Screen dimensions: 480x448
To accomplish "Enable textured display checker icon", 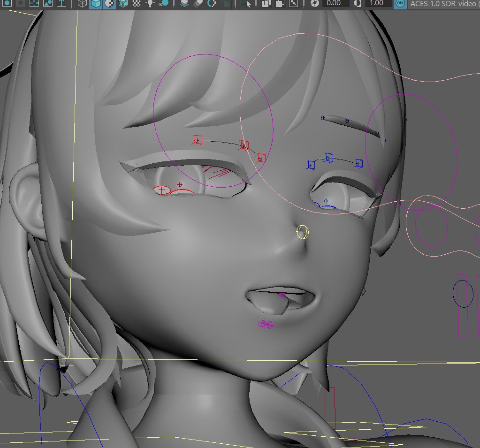I will click(137, 3).
